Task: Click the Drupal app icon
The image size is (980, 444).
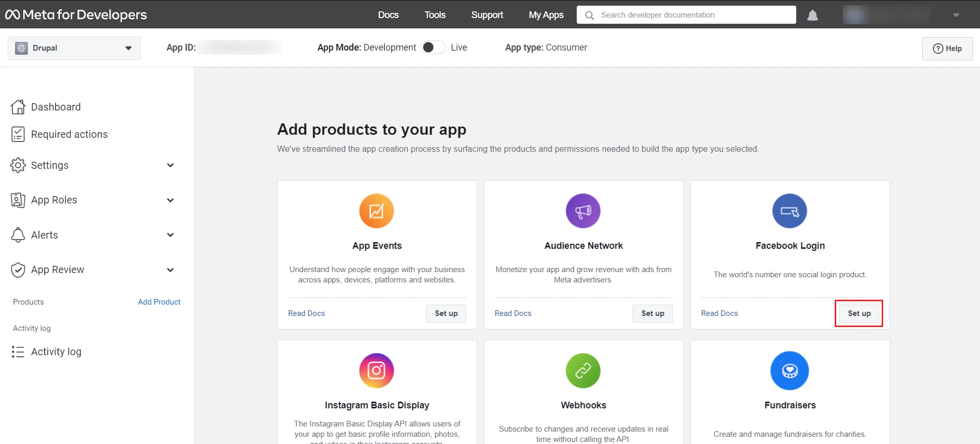Action: pyautogui.click(x=21, y=48)
